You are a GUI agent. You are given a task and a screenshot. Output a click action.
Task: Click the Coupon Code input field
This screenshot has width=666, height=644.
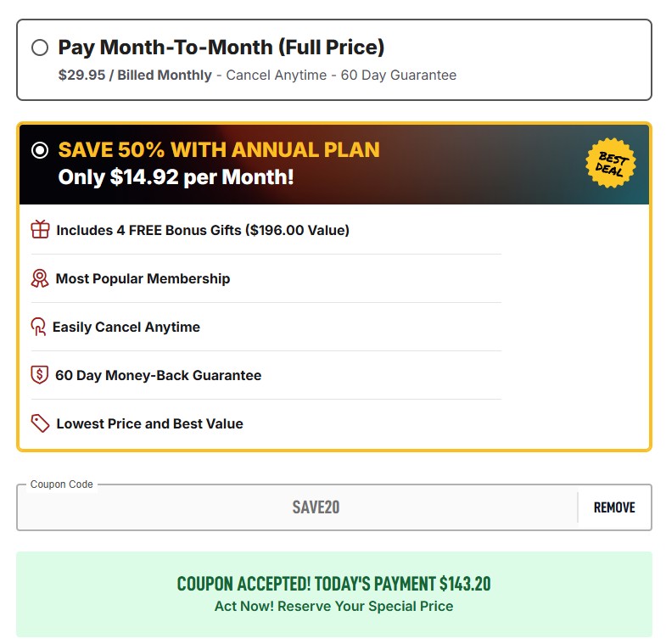pyautogui.click(x=297, y=507)
